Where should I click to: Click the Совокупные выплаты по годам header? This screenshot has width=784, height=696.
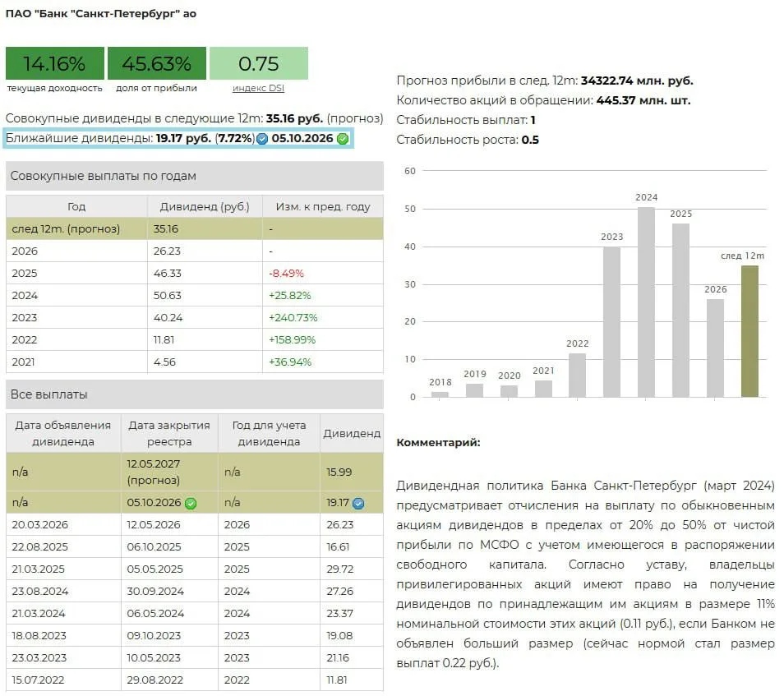point(195,176)
